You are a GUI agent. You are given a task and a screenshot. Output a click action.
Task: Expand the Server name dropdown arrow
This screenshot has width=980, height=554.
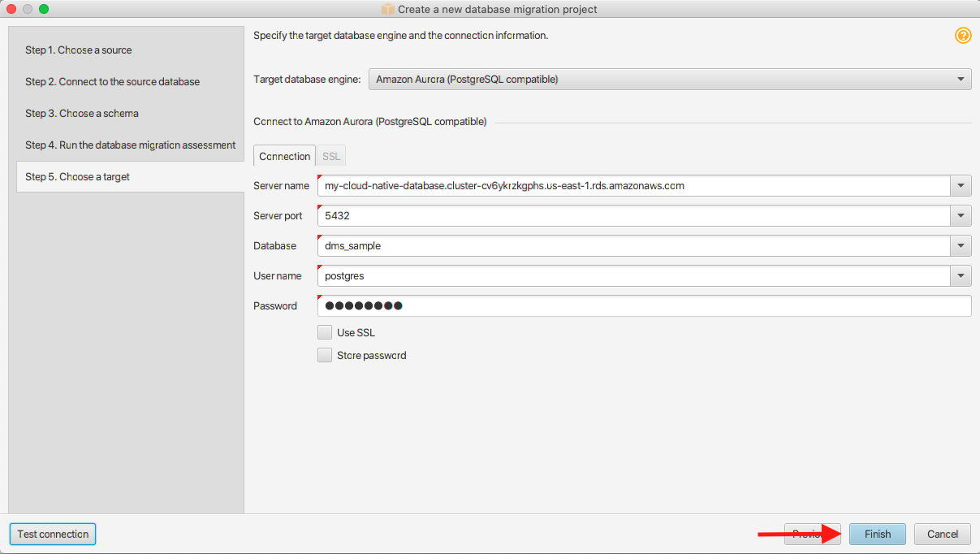[x=961, y=186]
